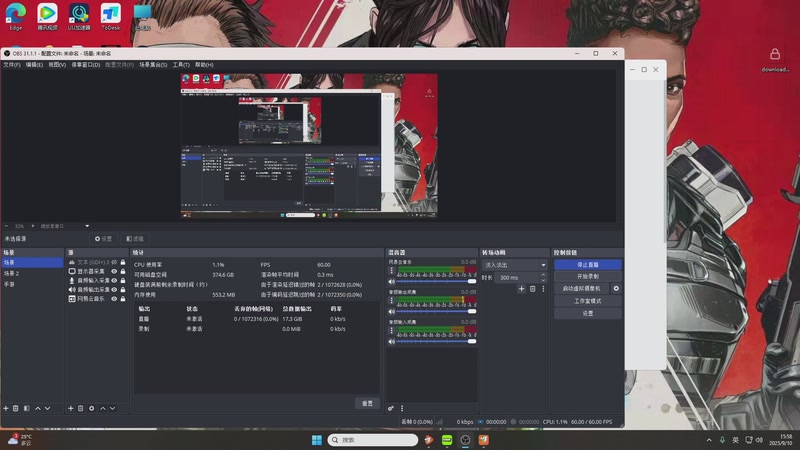Image resolution: width=800 pixels, height=450 pixels.
Task: Adjust the 音频输出采集 volume slider
Action: pyautogui.click(x=436, y=311)
